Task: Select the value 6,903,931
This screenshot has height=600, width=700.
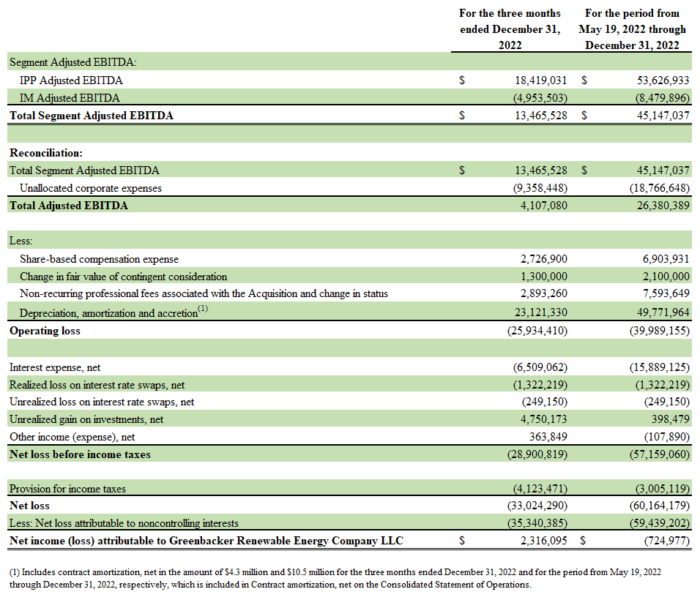Action: (x=666, y=259)
